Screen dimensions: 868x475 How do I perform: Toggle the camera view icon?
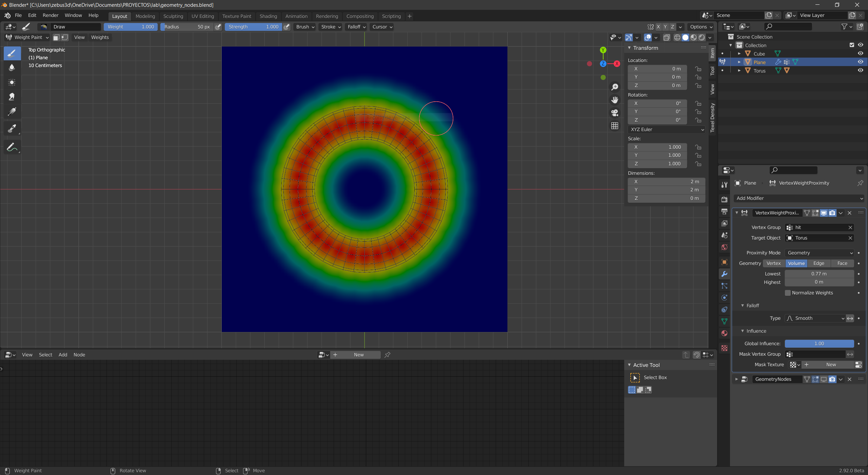pyautogui.click(x=615, y=113)
